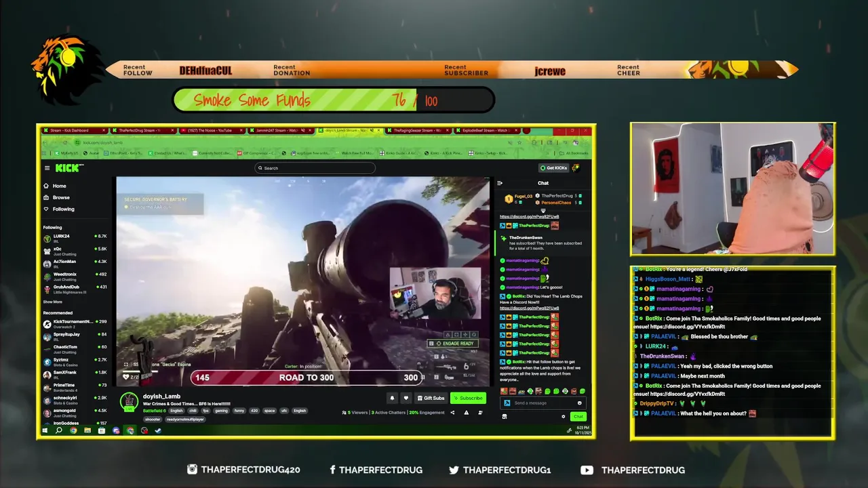Open Ac7ionMan channel in sidebar
The width and height of the screenshot is (868, 488).
click(x=75, y=263)
